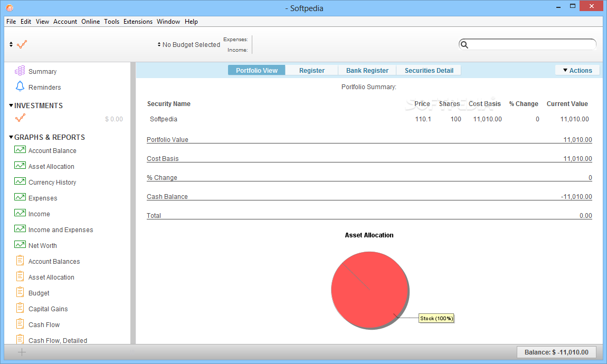The height and width of the screenshot is (364, 607).
Task: Open the Capital Gains report icon
Action: [x=20, y=308]
